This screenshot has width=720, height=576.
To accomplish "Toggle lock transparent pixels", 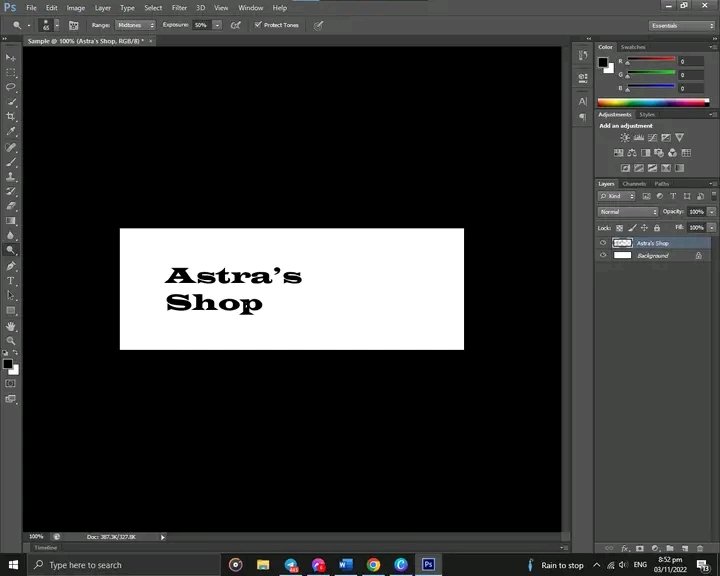I will click(619, 228).
